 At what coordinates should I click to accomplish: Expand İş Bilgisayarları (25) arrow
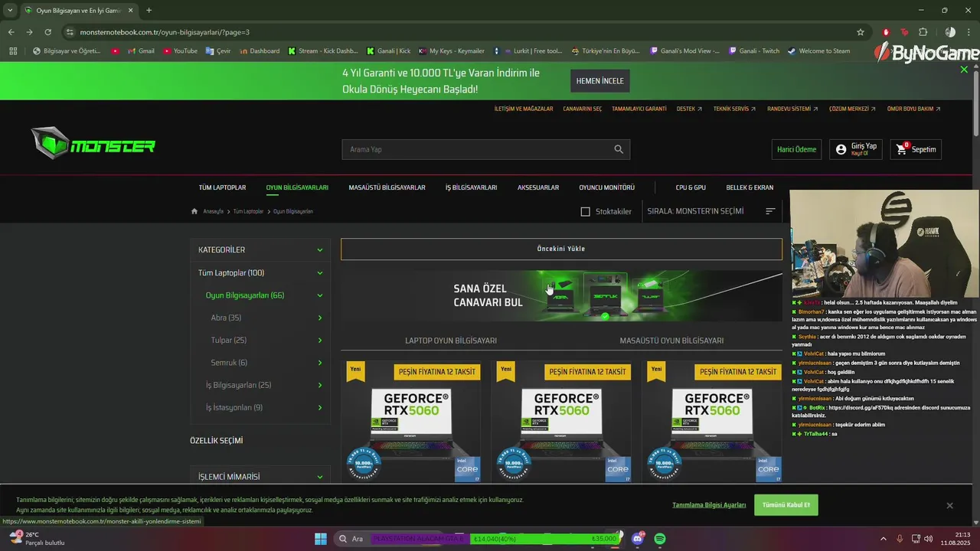click(320, 385)
